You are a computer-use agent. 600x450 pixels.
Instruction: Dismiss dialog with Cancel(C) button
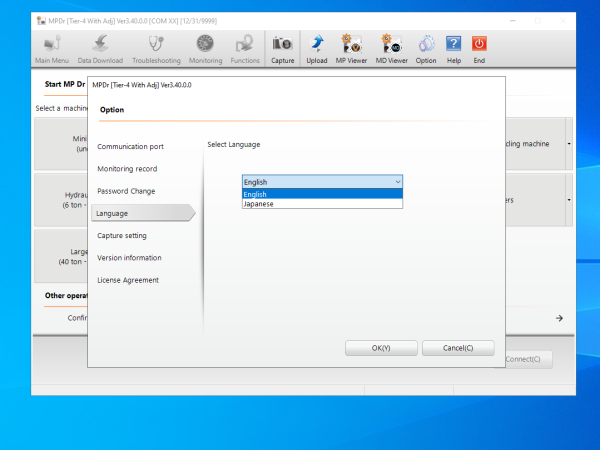(458, 348)
